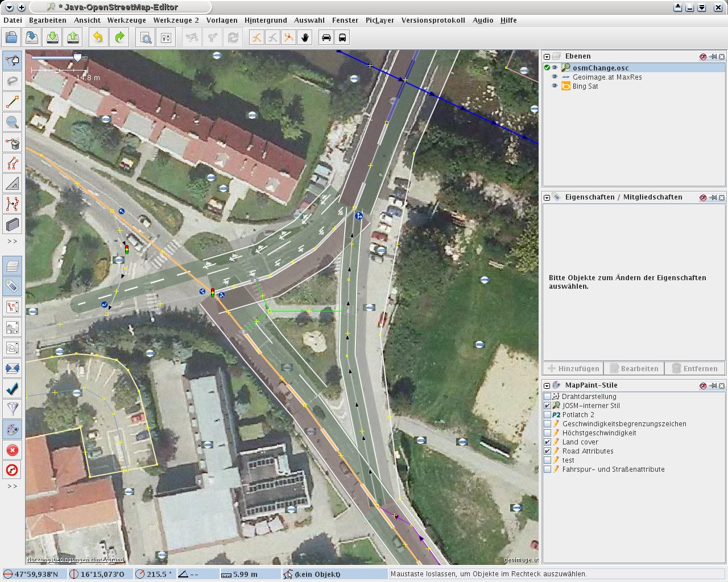Uncheck the JOSM-interner Stil checkbox
The width and height of the screenshot is (728, 582).
point(548,406)
